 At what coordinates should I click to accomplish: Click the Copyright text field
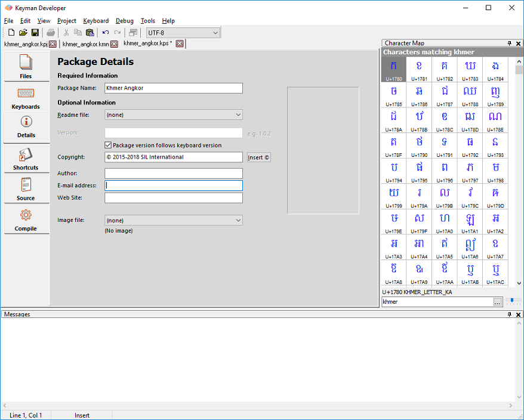click(174, 157)
